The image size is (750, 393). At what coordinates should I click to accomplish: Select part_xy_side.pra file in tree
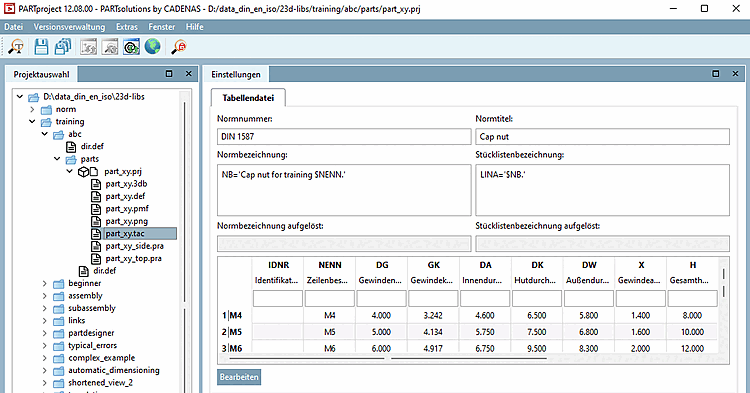pos(134,246)
